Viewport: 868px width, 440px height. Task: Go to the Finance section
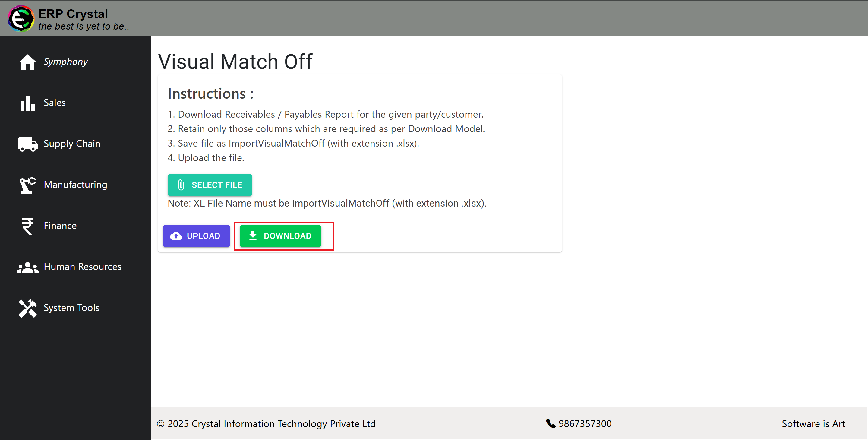pos(60,226)
